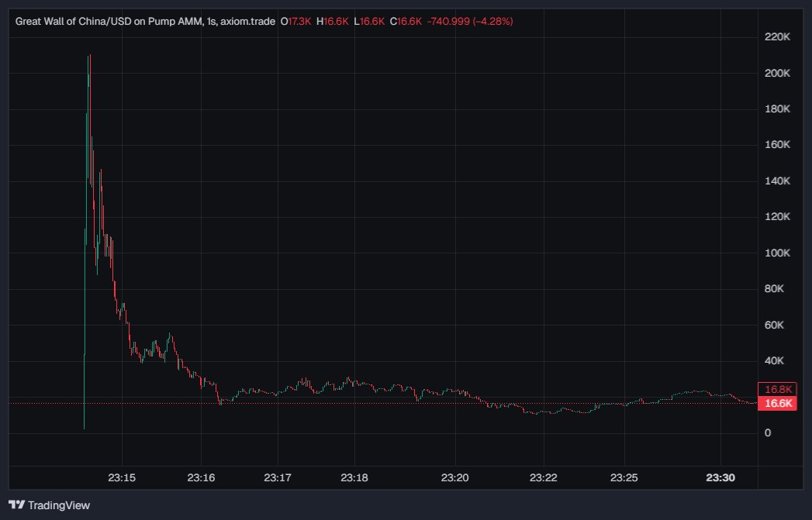Select the close value C16.6K
The width and height of the screenshot is (812, 520).
[x=406, y=21]
